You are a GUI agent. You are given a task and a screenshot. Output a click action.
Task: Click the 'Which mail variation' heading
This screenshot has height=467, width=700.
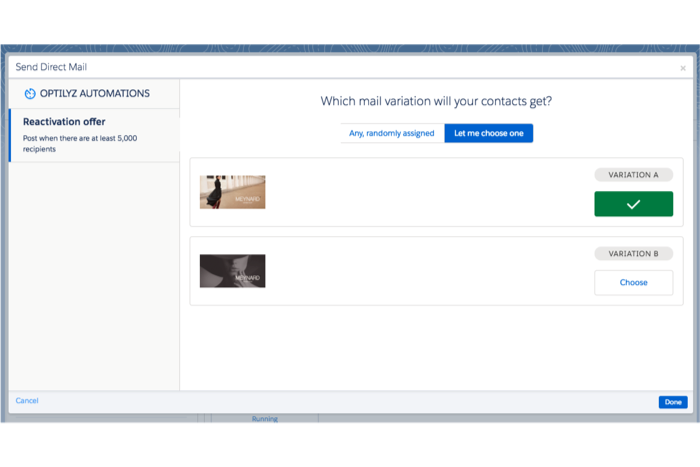point(436,101)
